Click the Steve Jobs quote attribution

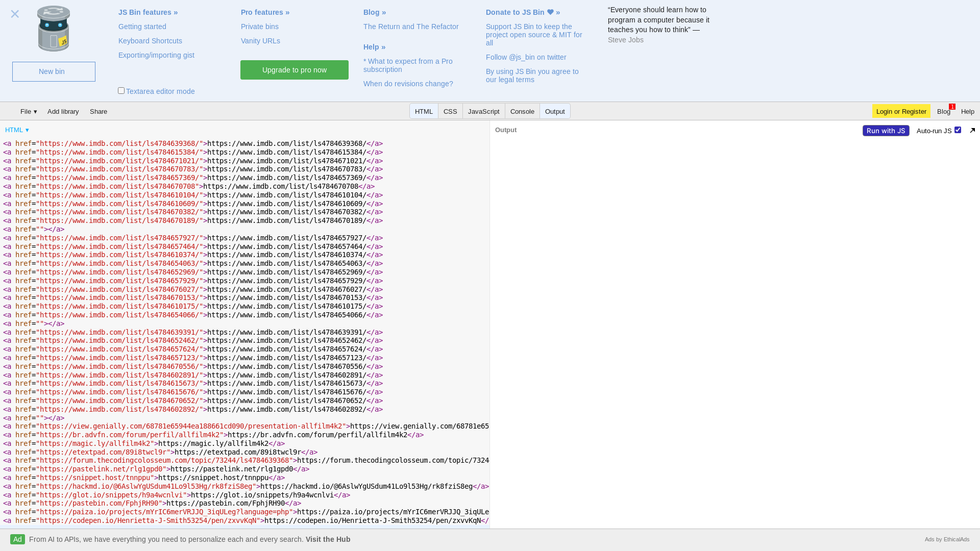coord(625,40)
